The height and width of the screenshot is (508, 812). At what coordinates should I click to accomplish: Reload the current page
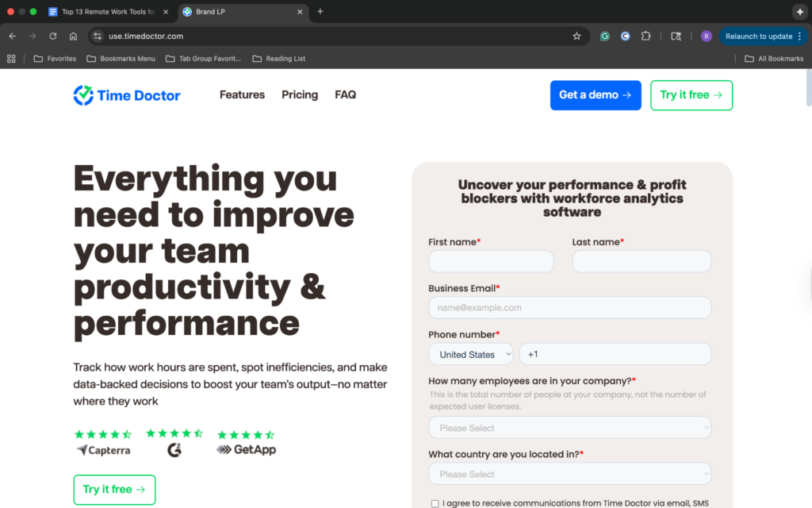53,37
